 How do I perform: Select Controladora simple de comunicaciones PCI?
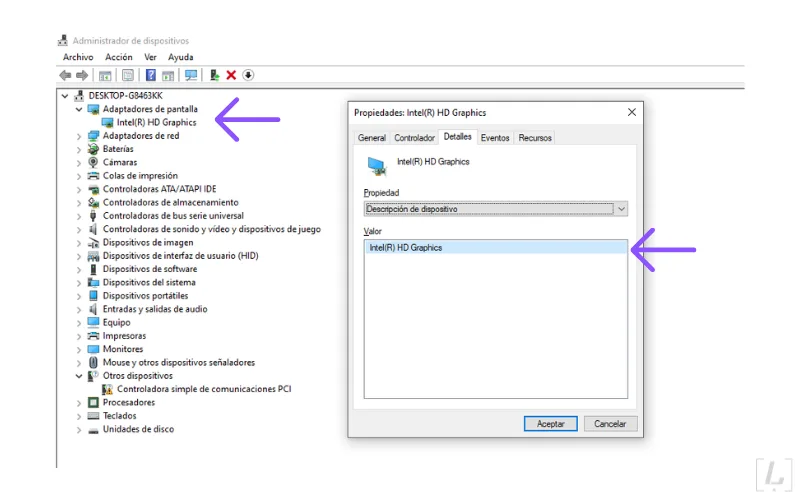click(203, 389)
